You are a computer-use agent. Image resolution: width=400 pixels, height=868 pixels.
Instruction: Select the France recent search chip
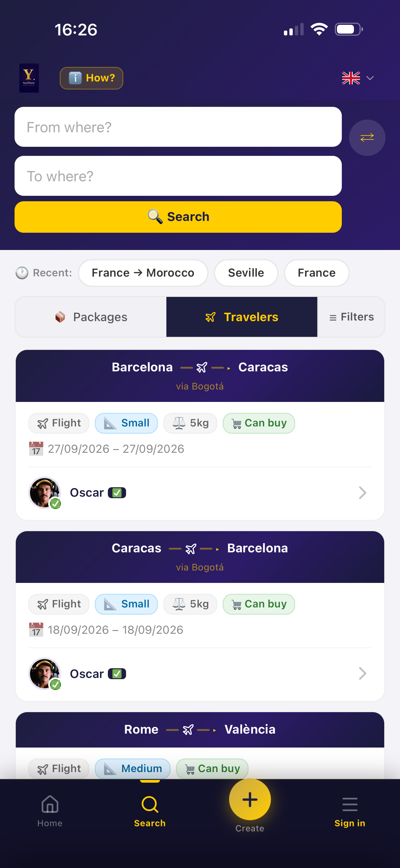pos(316,273)
